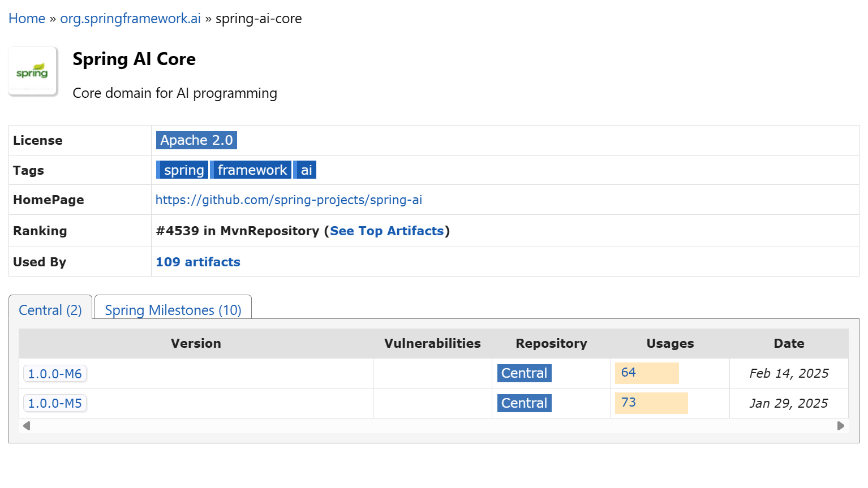The image size is (868, 488).
Task: Open the 73 usages link
Action: [629, 402]
